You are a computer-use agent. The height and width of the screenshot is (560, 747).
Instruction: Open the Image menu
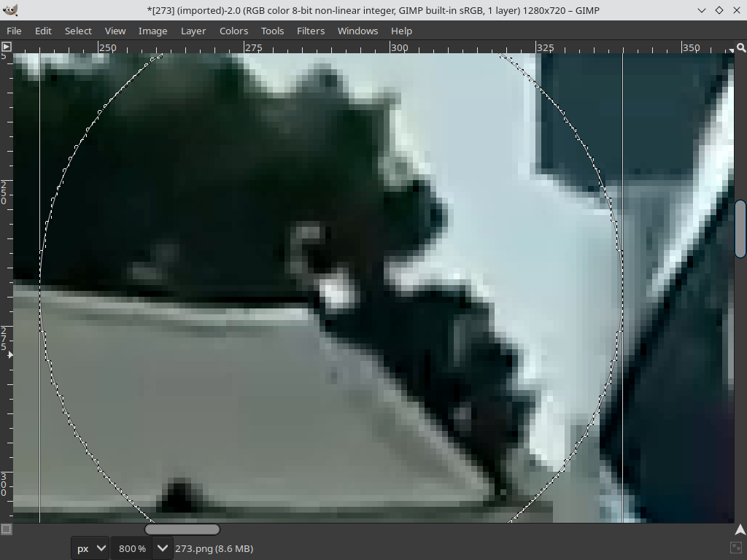click(152, 31)
